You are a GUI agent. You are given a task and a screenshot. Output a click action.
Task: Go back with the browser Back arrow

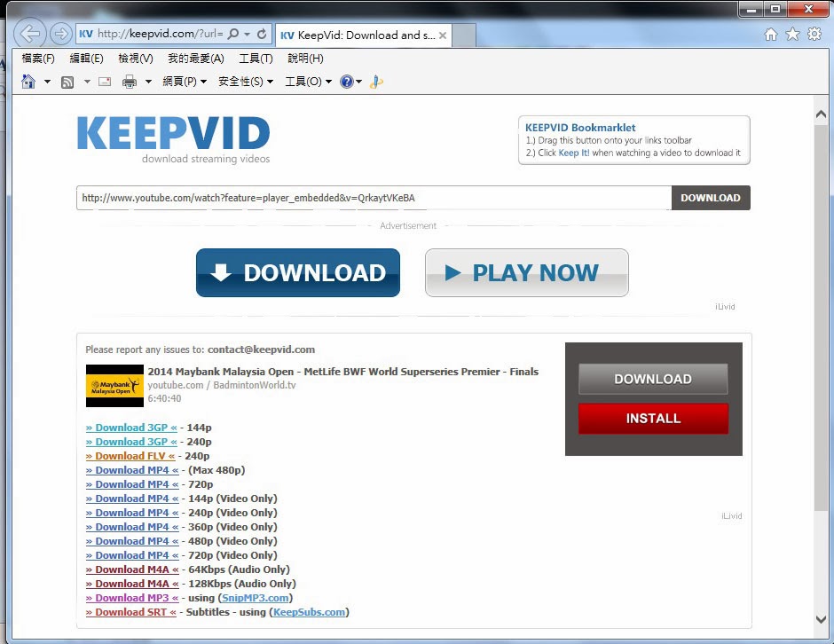(29, 34)
